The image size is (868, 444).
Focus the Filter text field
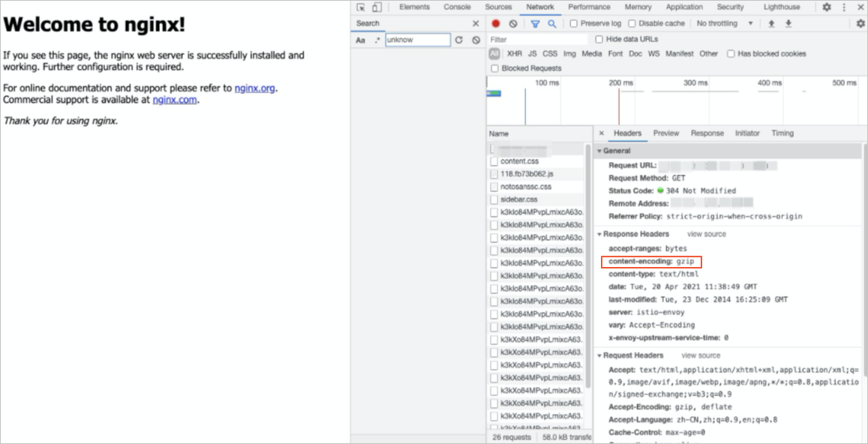pyautogui.click(x=537, y=39)
